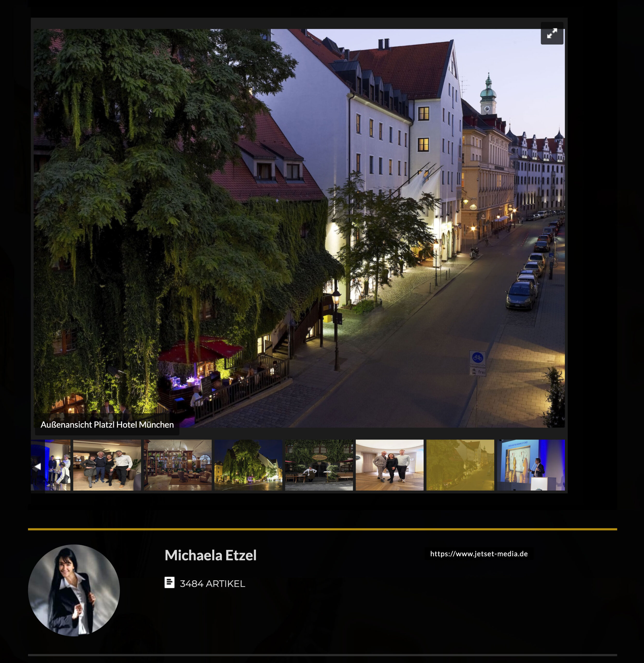Click the Außenansicht Platzl Hotel München caption

tap(107, 424)
